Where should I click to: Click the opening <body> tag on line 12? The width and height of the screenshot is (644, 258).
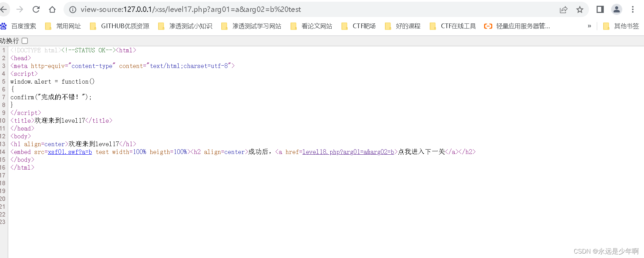pos(21,136)
